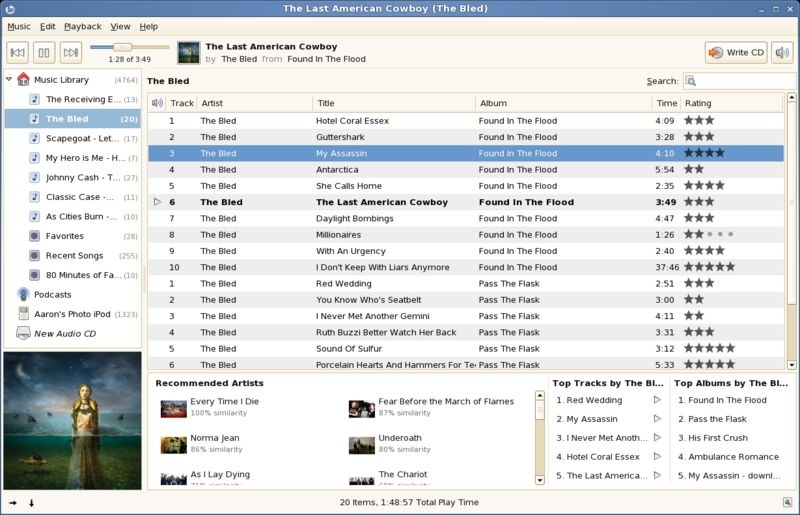Sort the track list by Album column
The width and height of the screenshot is (800, 515).
point(563,103)
